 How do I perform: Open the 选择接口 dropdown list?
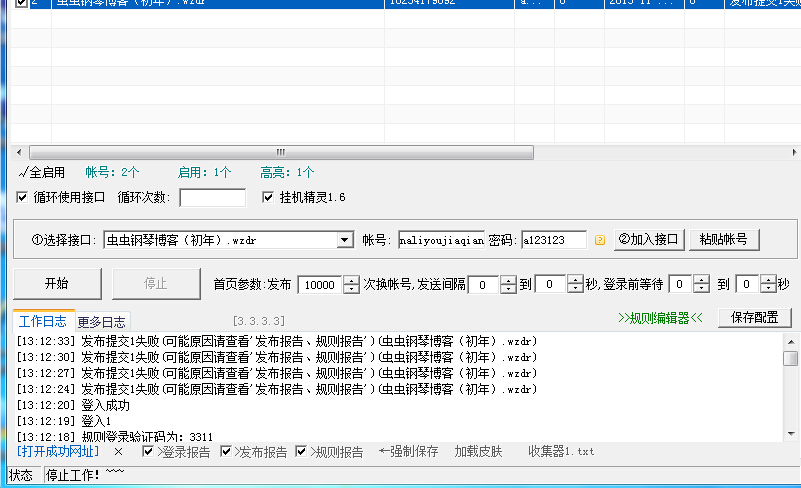click(345, 240)
